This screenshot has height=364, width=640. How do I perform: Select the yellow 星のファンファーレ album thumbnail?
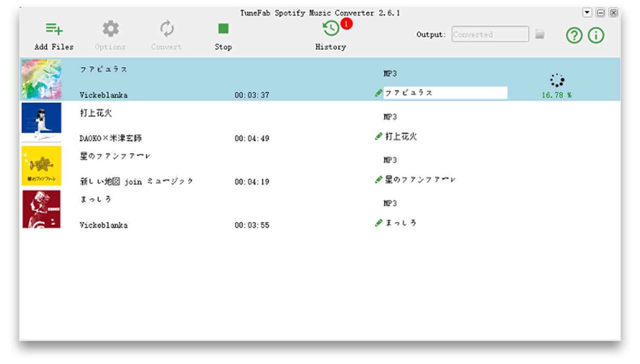click(x=41, y=166)
